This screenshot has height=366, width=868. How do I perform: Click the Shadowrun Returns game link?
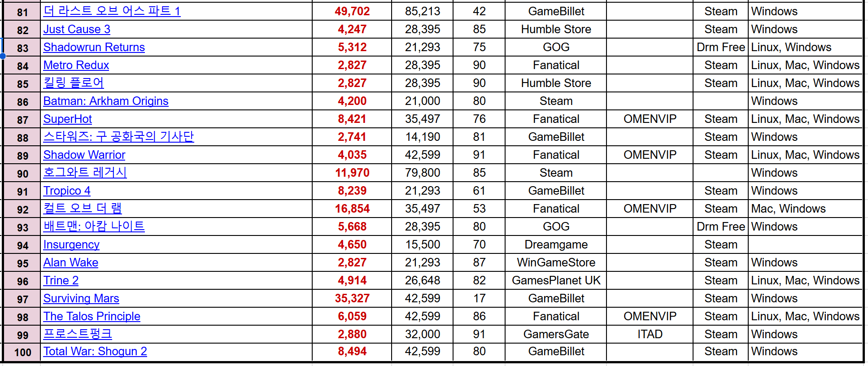pos(94,47)
